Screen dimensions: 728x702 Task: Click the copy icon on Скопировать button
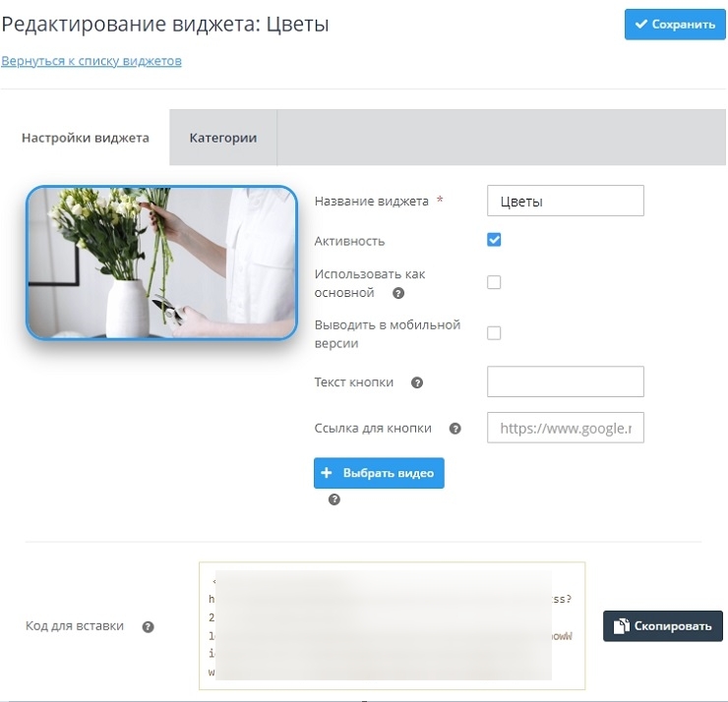pos(622,625)
